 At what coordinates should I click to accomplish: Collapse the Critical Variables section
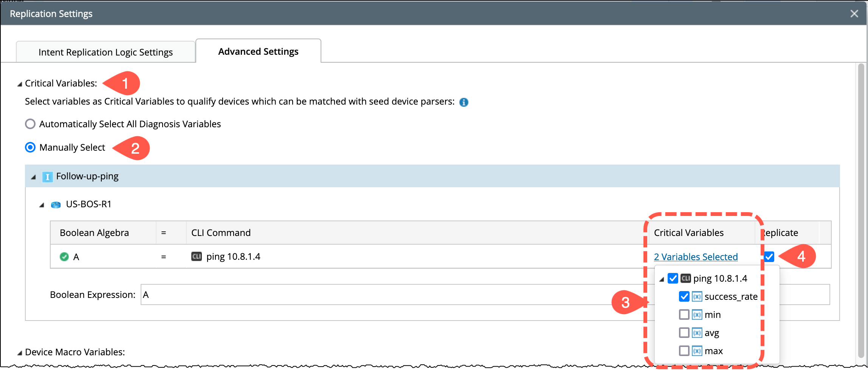pos(20,84)
